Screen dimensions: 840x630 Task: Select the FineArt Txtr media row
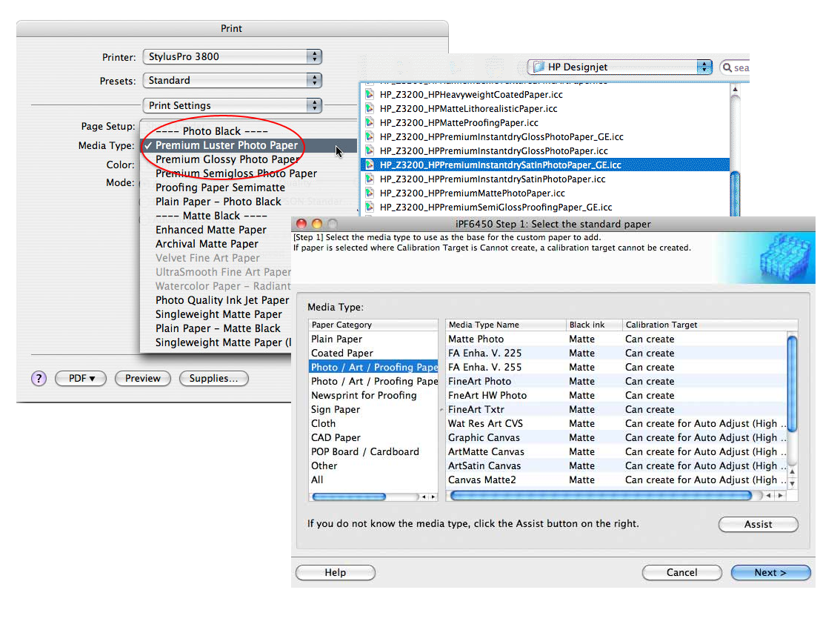point(616,409)
